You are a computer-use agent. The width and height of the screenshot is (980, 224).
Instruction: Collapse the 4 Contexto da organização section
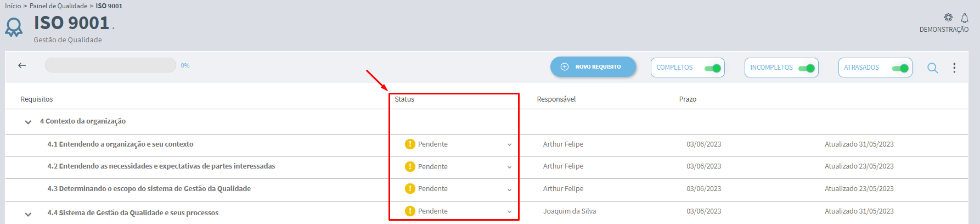28,122
